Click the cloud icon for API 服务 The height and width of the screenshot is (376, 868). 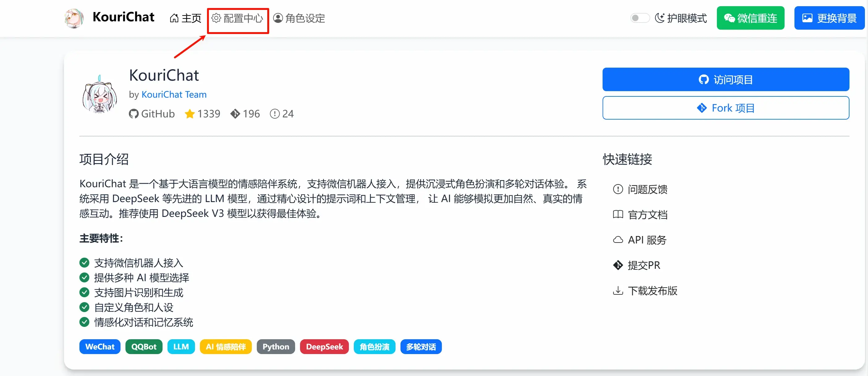tap(618, 240)
